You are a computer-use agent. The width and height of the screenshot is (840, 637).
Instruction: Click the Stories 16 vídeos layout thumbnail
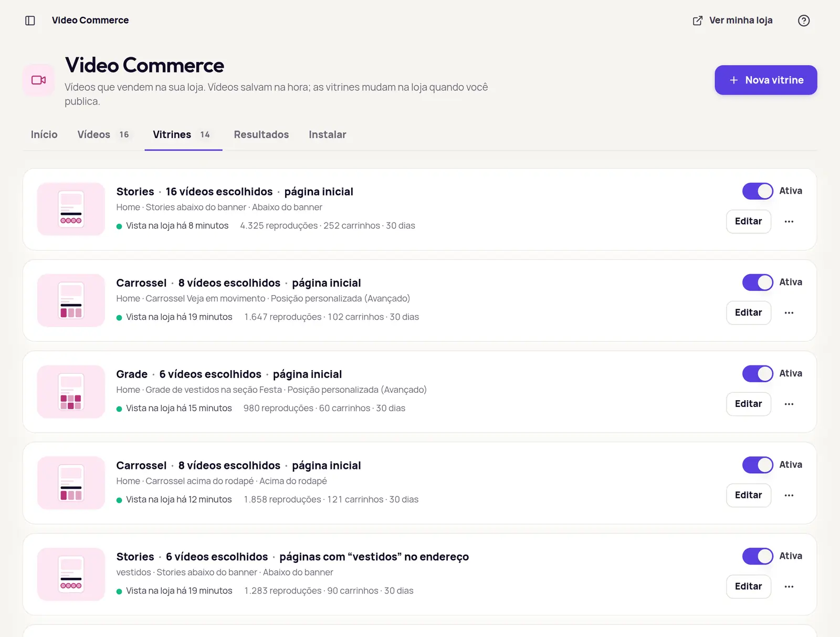(x=71, y=209)
